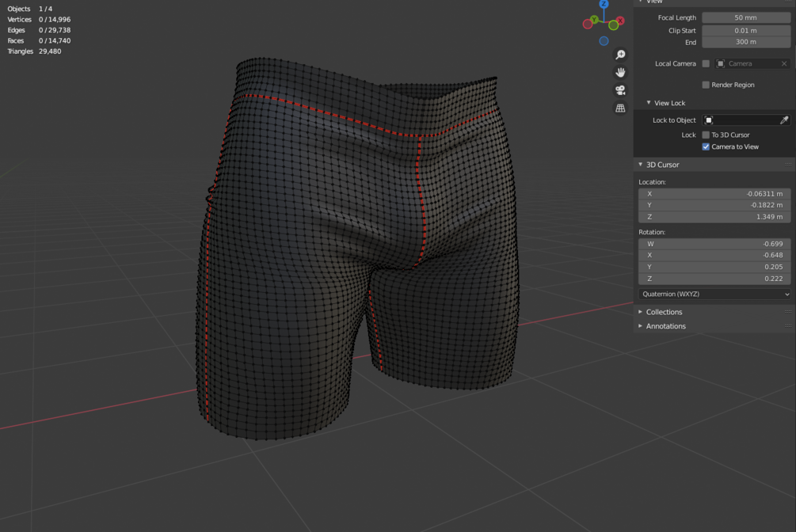Click the cursor Location Z field

click(x=714, y=217)
